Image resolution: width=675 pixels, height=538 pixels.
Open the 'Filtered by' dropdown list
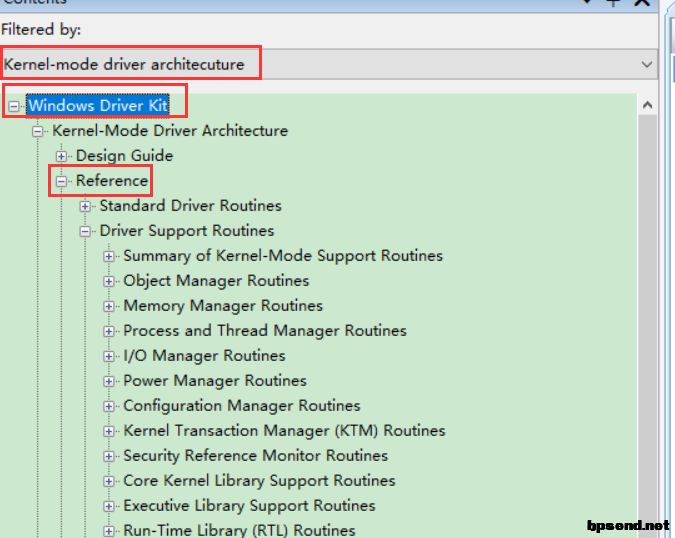tap(646, 64)
